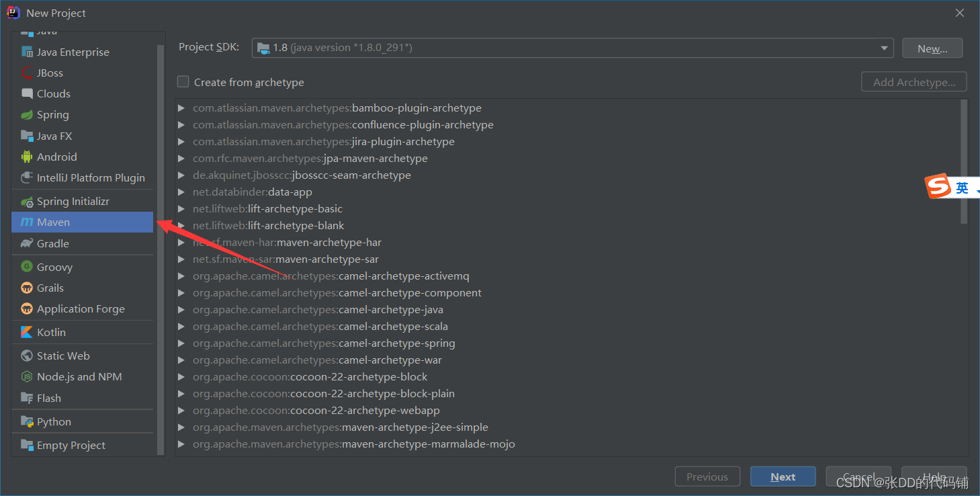Expand bamboo-plugin-archetype node

181,108
